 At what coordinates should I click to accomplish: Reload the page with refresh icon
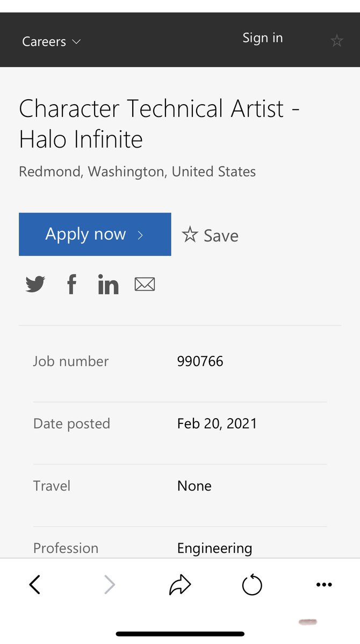[x=252, y=584]
